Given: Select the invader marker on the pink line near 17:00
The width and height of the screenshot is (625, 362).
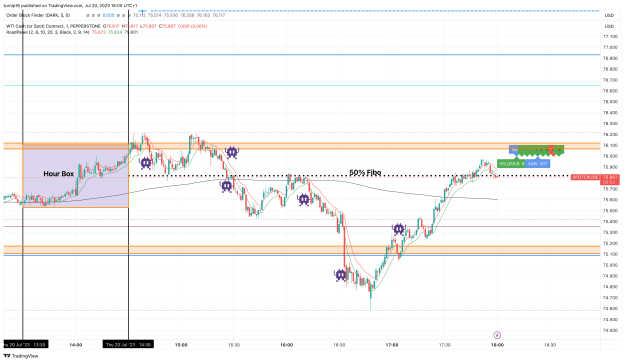Looking at the screenshot, I should (x=399, y=229).
